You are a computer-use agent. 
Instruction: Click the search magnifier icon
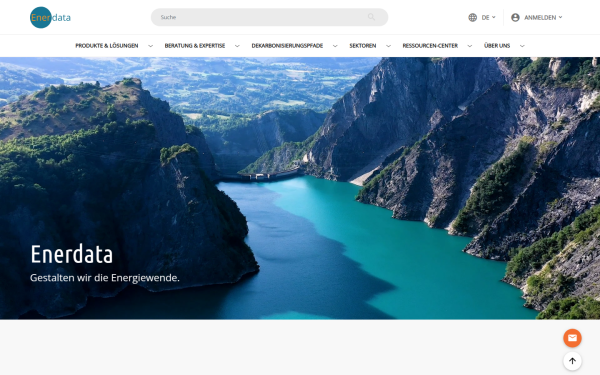[371, 17]
